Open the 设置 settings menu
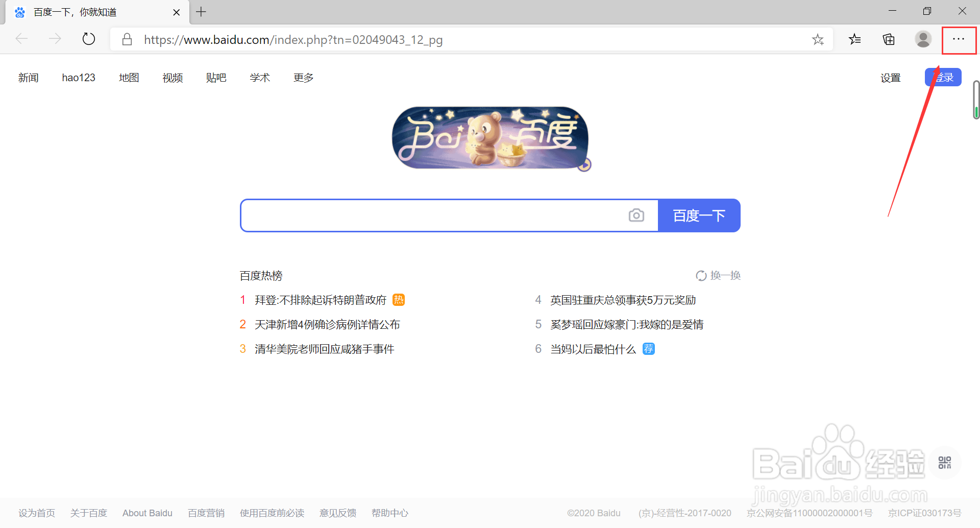The height and width of the screenshot is (528, 980). 890,78
